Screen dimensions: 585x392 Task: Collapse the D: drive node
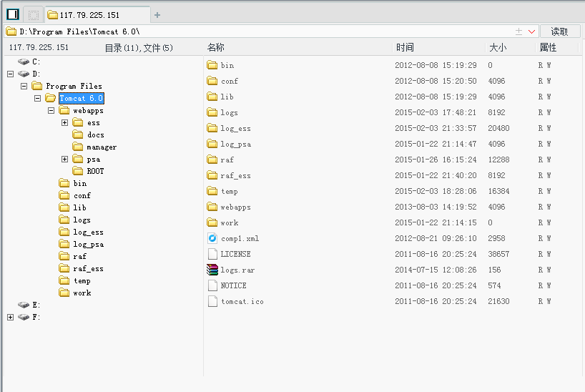[11, 74]
